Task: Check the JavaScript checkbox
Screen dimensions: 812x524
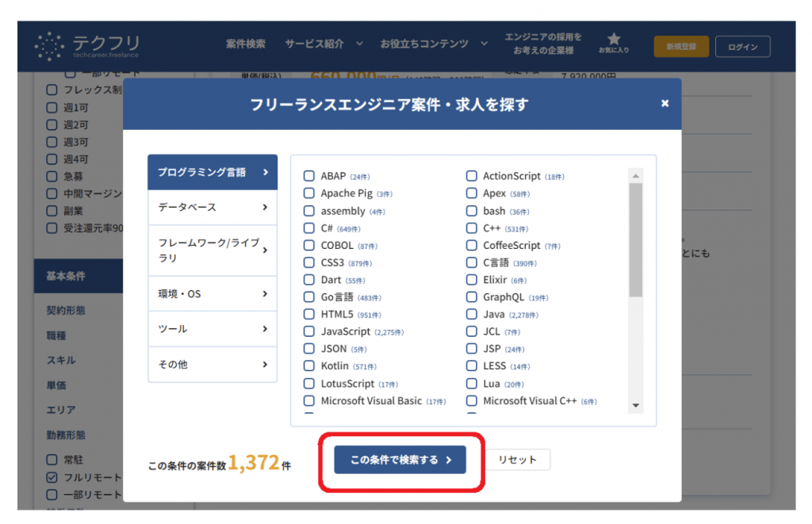Action: tap(309, 331)
